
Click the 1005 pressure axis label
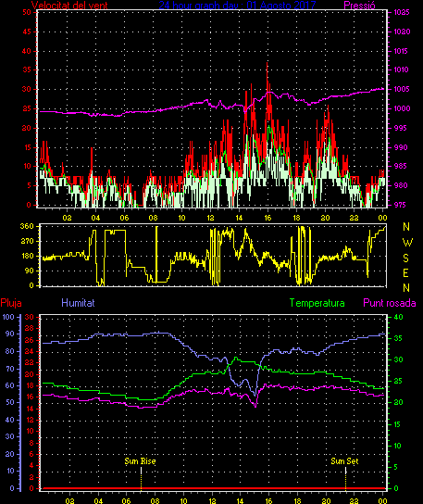coord(401,89)
